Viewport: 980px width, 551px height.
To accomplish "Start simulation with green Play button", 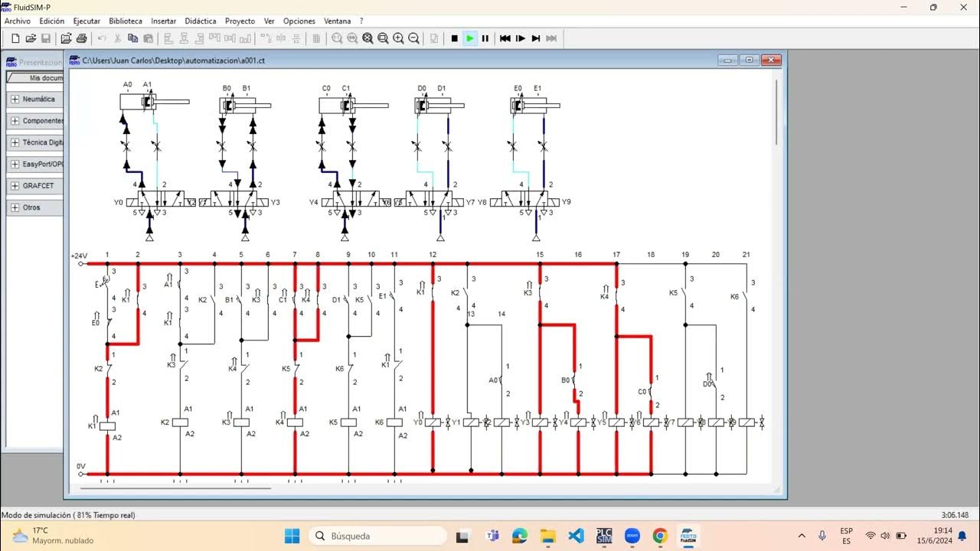I will click(x=470, y=38).
